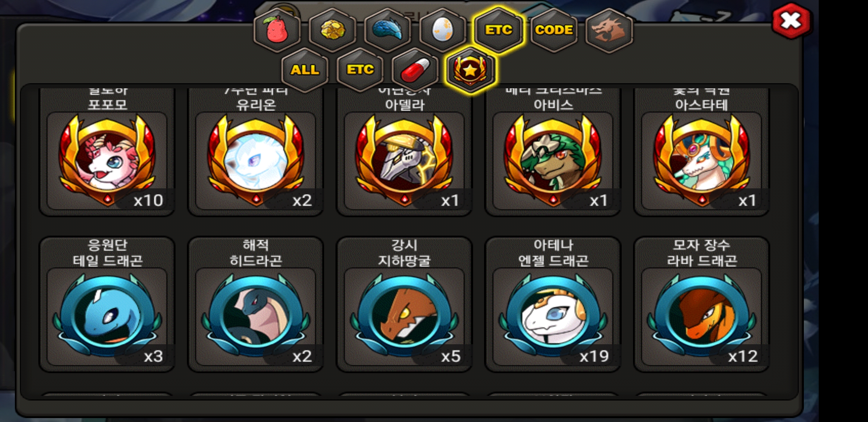Select the star medal emblem filter

470,70
